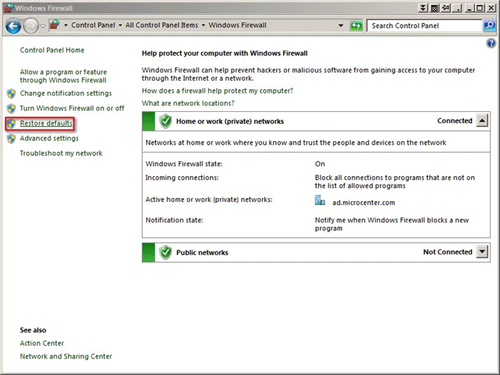Refresh the page with the green arrows button

point(356,26)
